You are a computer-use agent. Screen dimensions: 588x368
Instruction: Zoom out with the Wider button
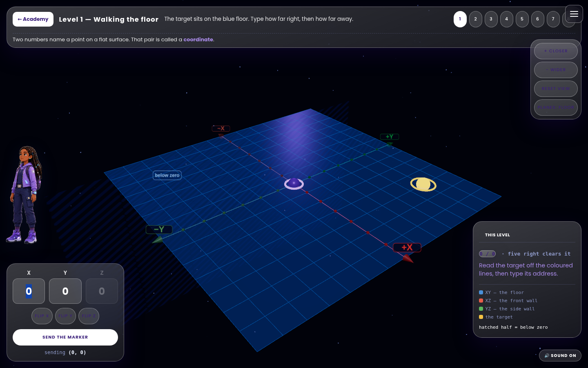(556, 70)
